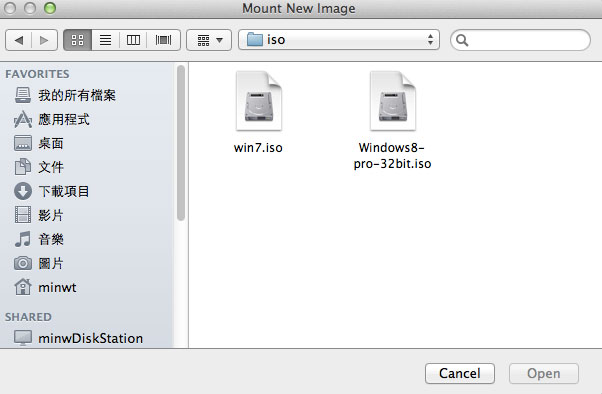This screenshot has width=602, height=394.
Task: Click the all-files icon beside 我的所有檔案
Action: click(x=23, y=95)
